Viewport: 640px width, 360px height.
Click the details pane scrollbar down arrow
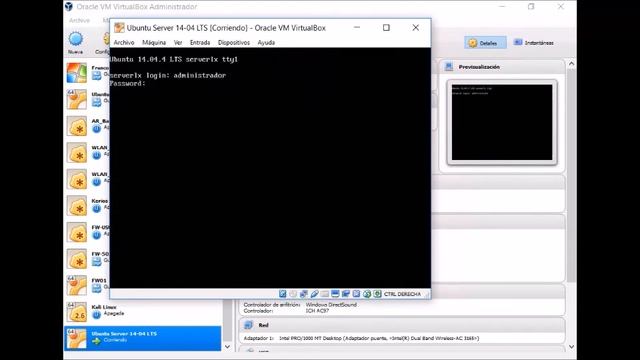(571, 347)
